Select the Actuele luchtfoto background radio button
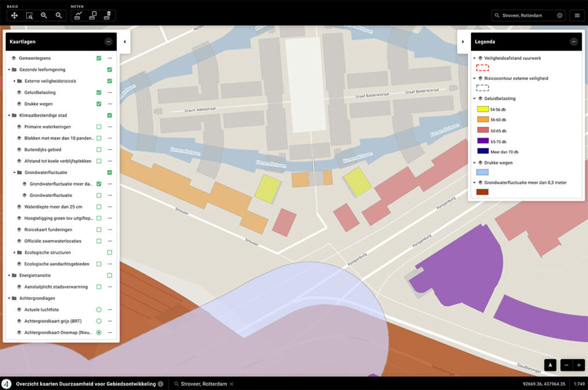 tap(99, 310)
